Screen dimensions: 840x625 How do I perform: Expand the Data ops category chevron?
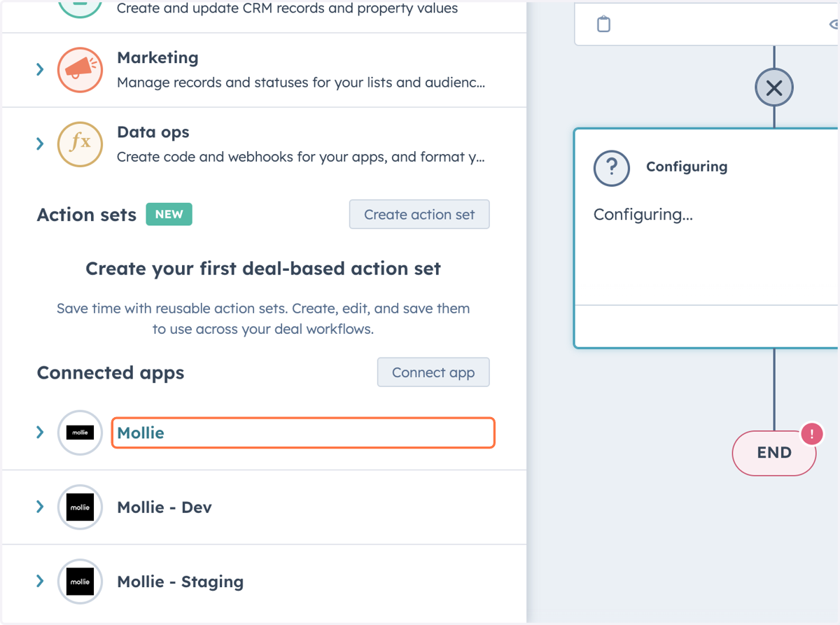coord(40,143)
